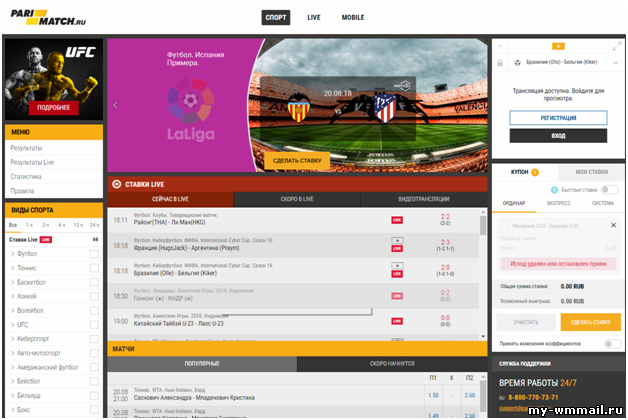Select the Экспресс bet type tab
Viewport: 628px width, 420px height.
point(558,203)
